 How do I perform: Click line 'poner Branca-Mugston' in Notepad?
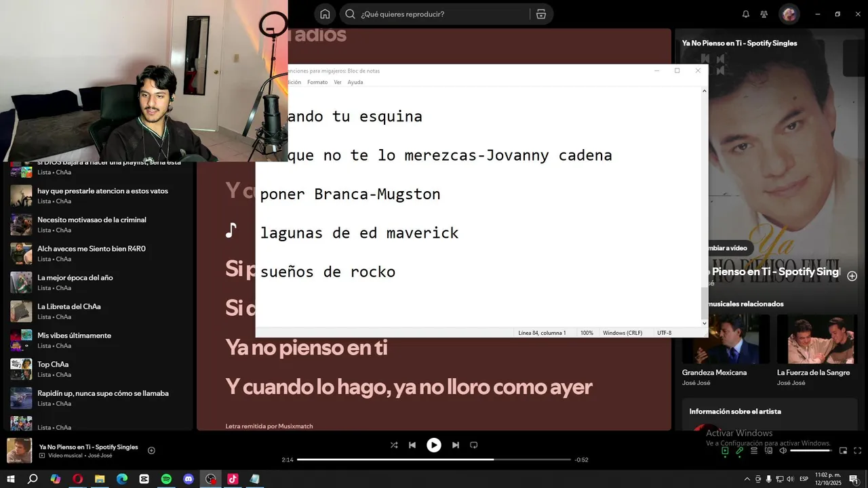coord(350,195)
